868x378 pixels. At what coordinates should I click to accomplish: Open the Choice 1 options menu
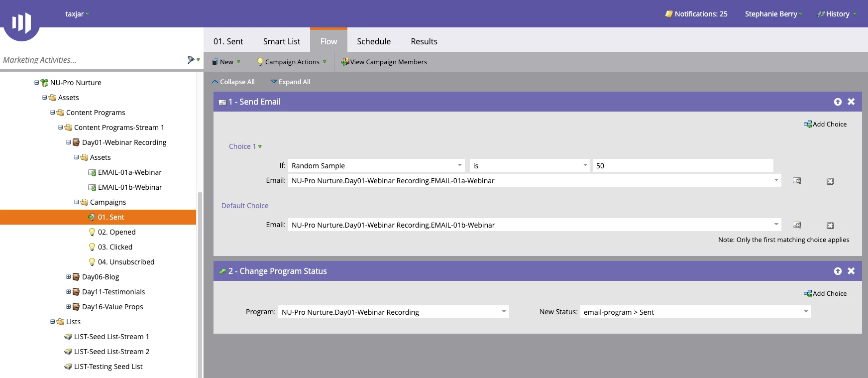245,146
